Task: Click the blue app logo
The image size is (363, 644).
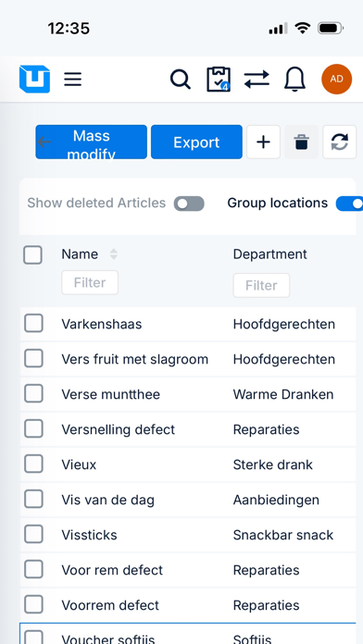Action: tap(34, 79)
